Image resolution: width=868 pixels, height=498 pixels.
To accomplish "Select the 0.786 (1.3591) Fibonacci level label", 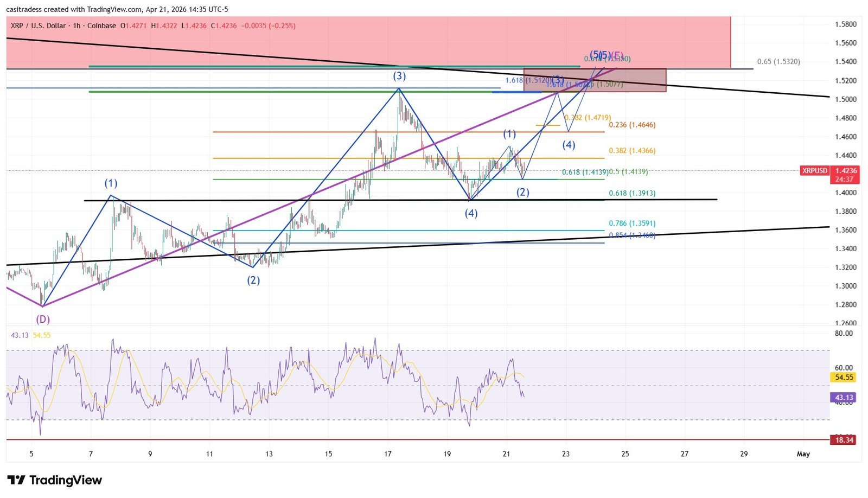I will (632, 223).
